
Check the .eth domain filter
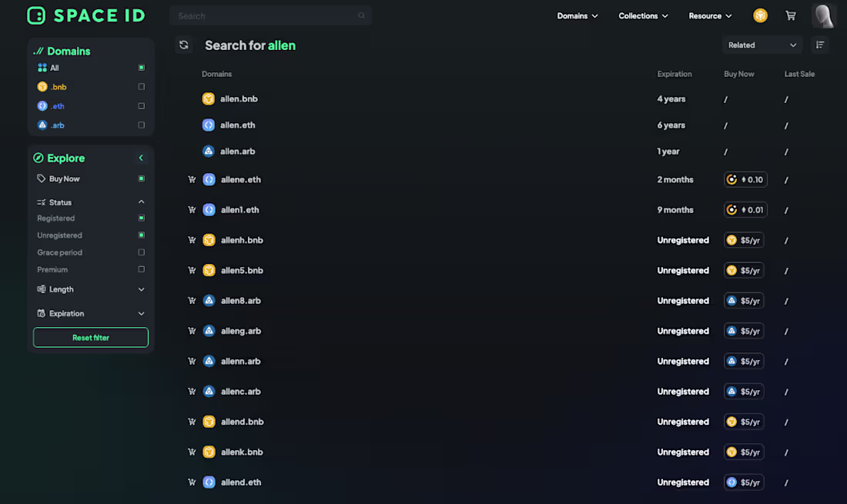click(142, 105)
